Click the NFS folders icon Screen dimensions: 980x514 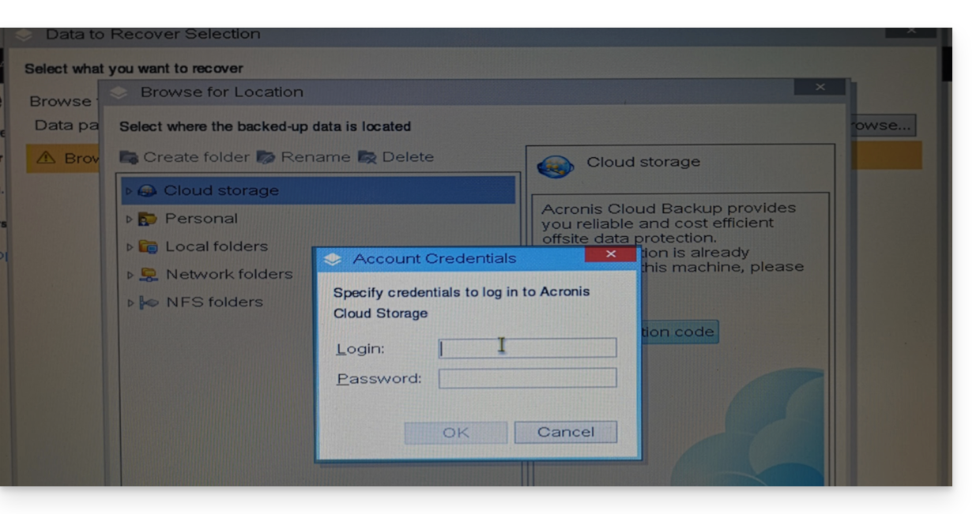click(x=148, y=302)
